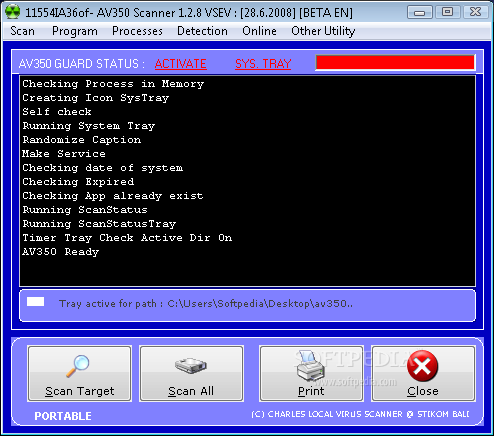Click the radioactive app icon in title bar
494x436 pixels.
click(x=13, y=12)
